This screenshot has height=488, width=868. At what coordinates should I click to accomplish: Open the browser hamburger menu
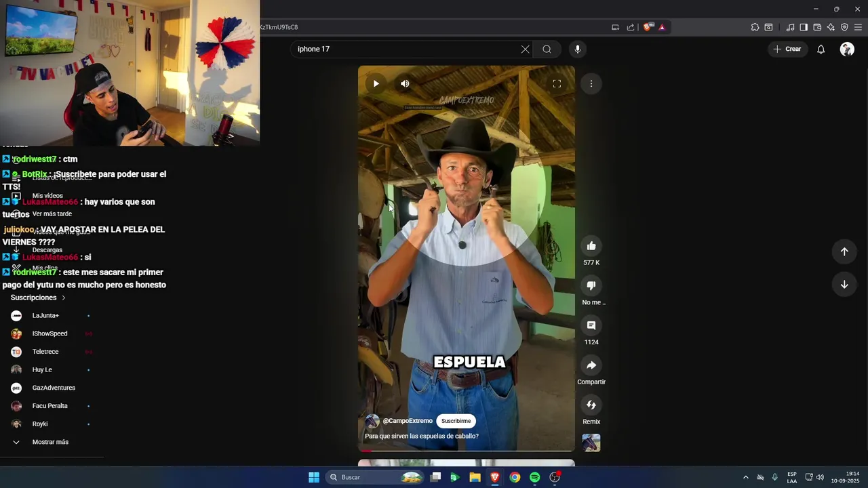(858, 27)
